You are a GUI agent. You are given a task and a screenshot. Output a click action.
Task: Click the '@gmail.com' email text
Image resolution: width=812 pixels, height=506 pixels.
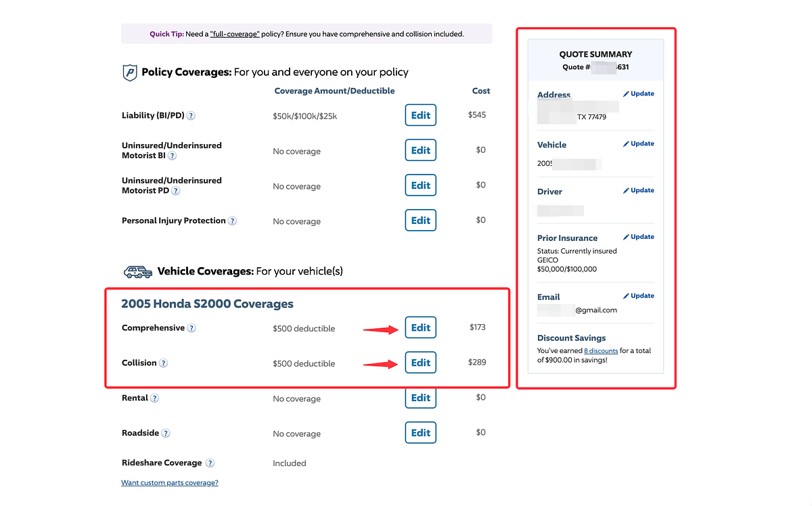point(596,310)
